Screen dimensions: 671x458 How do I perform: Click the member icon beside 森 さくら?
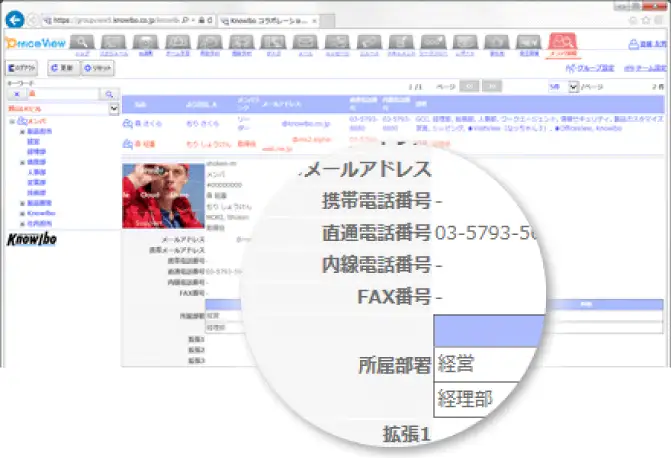(x=127, y=124)
